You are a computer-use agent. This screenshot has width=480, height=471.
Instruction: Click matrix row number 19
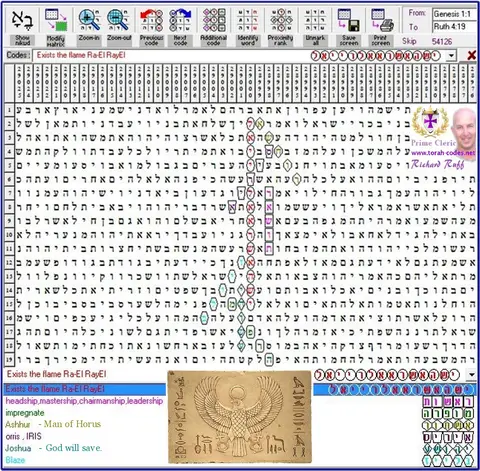click(9, 360)
